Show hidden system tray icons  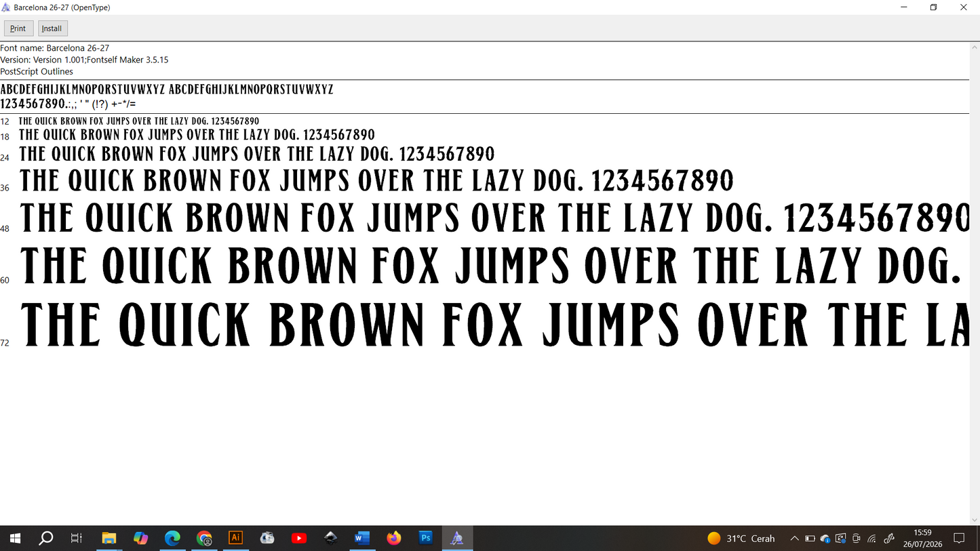(x=794, y=538)
